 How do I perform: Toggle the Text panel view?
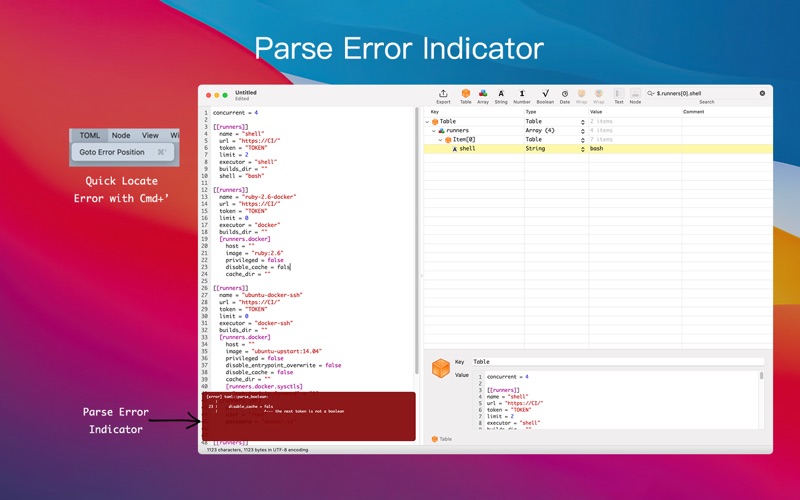[618, 95]
